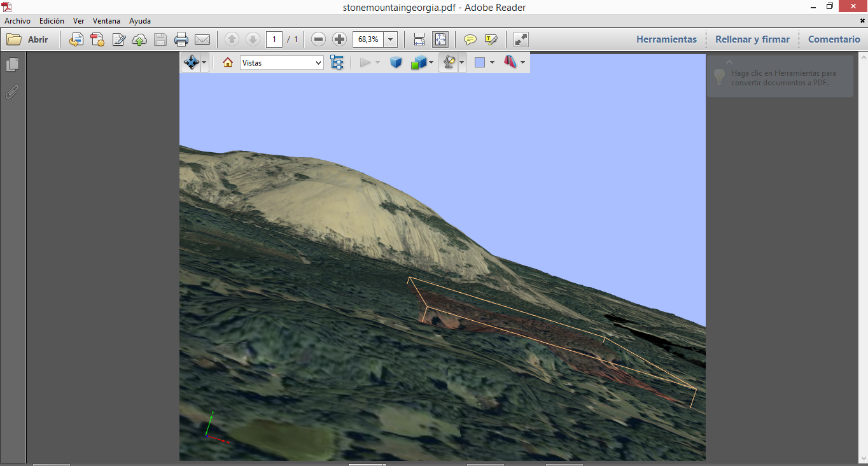This screenshot has height=466, width=868.
Task: Toggle perspective/orthographic projection cube
Action: click(x=396, y=62)
